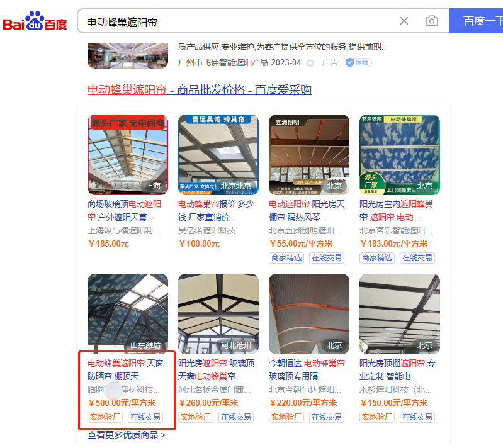The height and width of the screenshot is (448, 503).
Task: Expand the ad dropdown arrow beside 2023-04
Action: click(x=310, y=63)
